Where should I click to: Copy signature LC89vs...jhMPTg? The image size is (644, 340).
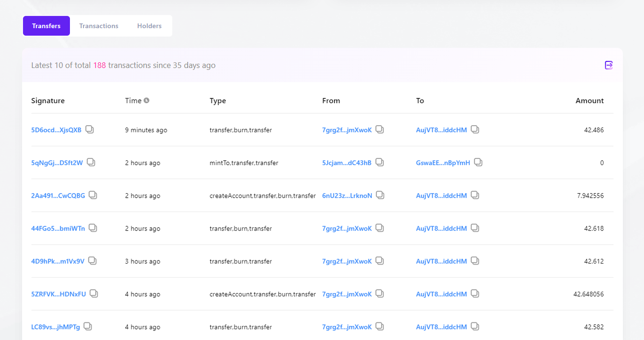[x=88, y=327]
